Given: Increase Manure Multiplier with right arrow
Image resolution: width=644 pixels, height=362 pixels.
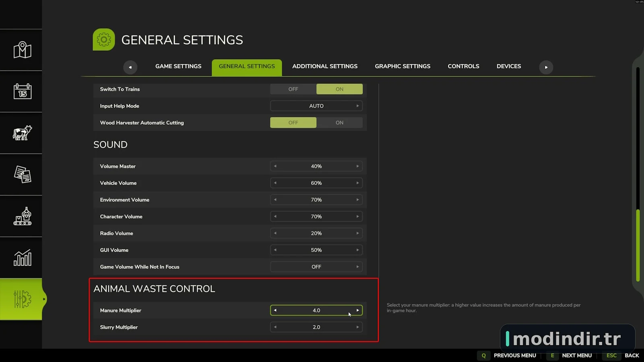Looking at the screenshot, I should (x=357, y=311).
